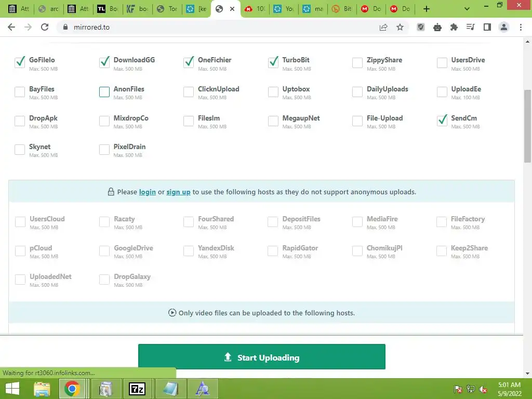
Task: Open the media control playlist icon
Action: pyautogui.click(x=471, y=27)
